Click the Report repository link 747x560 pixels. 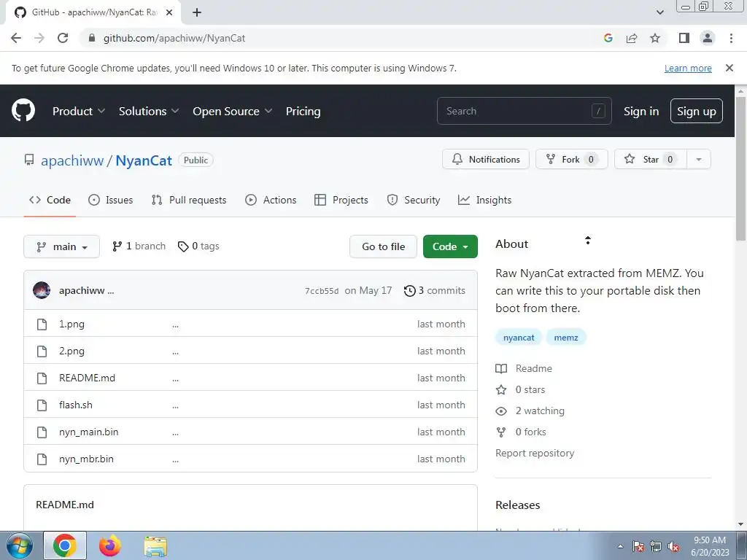coord(535,453)
